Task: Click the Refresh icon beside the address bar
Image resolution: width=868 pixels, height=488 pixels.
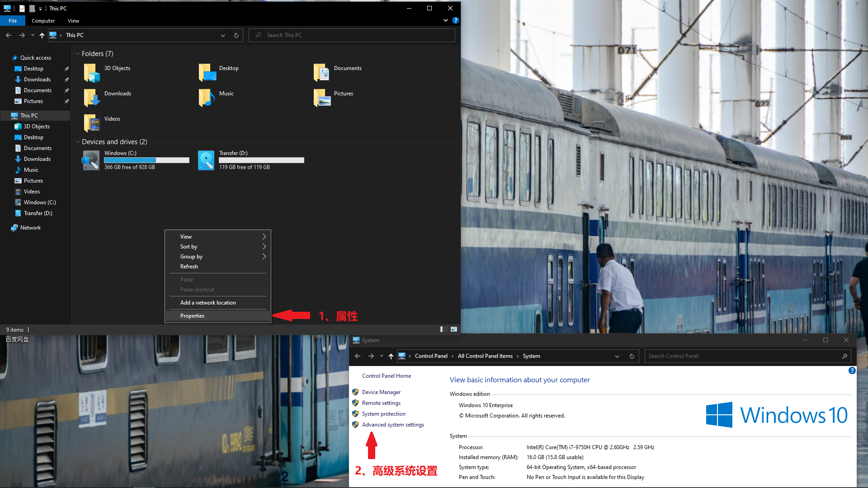Action: 236,35
